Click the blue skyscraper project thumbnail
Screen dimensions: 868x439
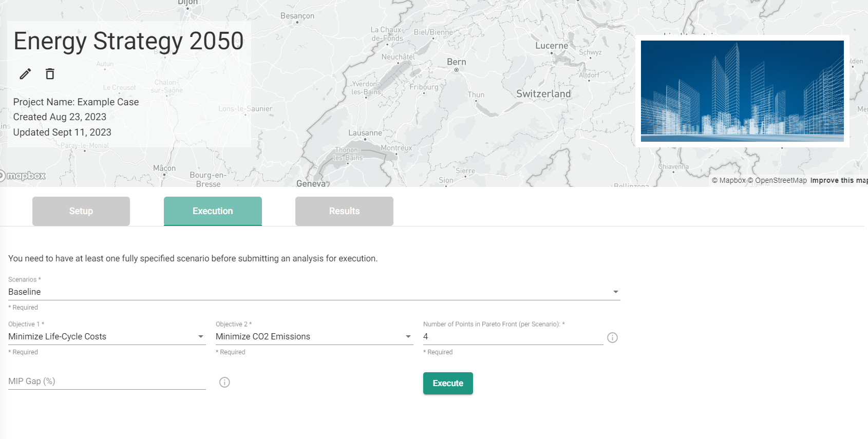pos(742,91)
